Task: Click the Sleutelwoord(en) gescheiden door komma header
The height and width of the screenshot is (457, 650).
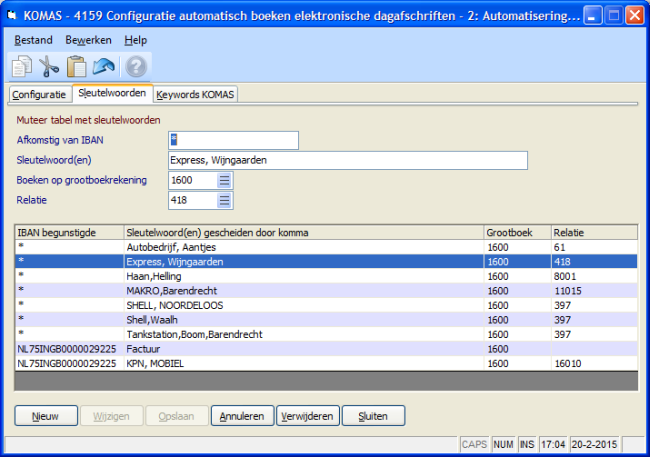Action: [x=304, y=233]
